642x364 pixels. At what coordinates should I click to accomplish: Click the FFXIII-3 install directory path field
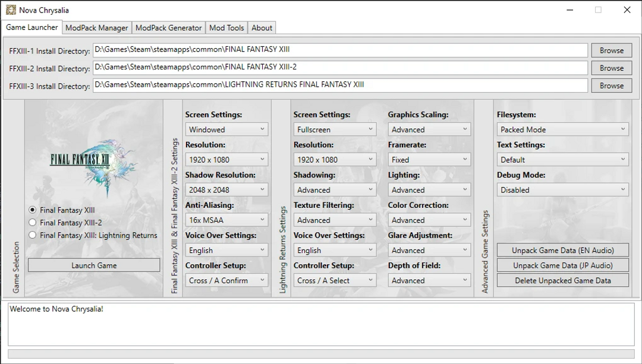click(340, 85)
